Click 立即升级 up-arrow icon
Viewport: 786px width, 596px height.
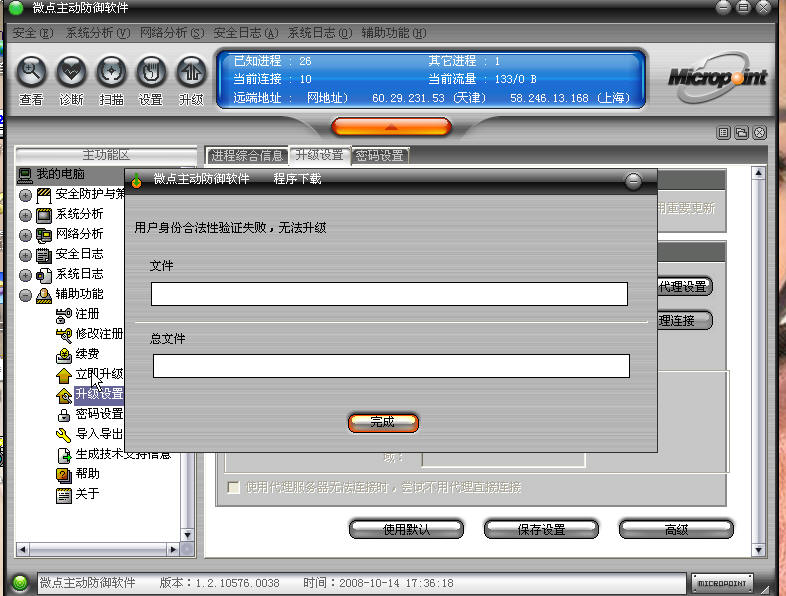[x=64, y=375]
